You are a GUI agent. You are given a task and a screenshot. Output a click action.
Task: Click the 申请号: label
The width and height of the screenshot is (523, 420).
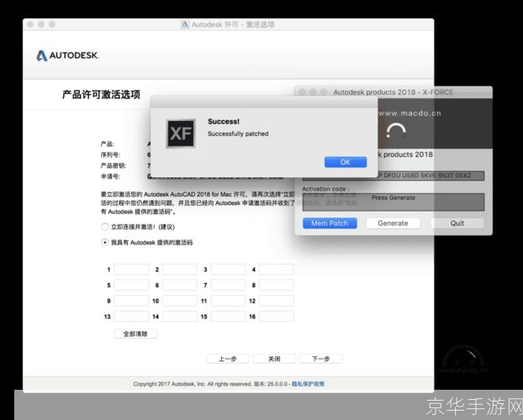pyautogui.click(x=110, y=176)
